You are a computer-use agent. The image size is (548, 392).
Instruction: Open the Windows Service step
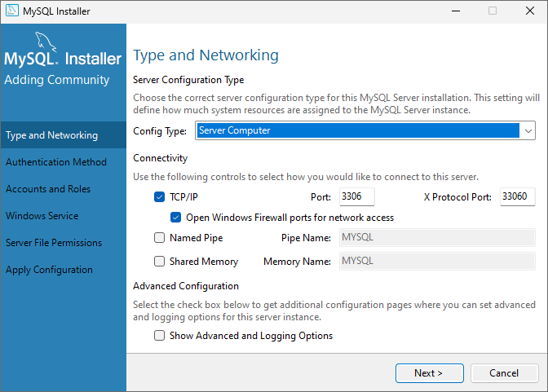(x=63, y=216)
